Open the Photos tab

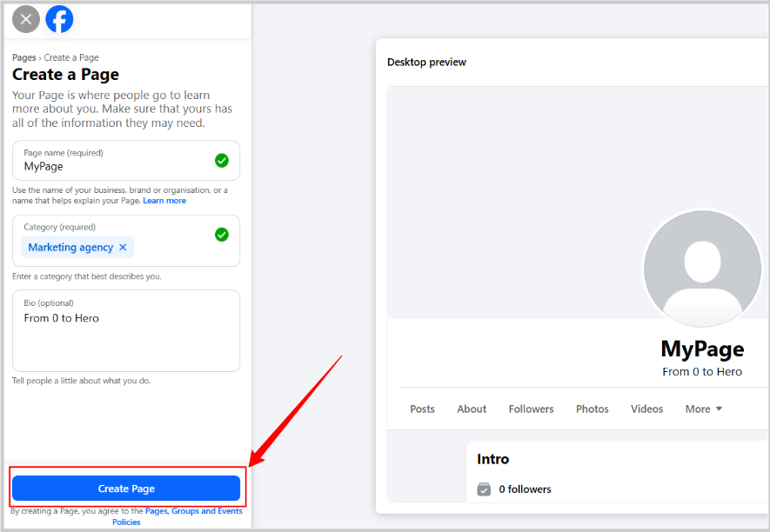click(592, 409)
